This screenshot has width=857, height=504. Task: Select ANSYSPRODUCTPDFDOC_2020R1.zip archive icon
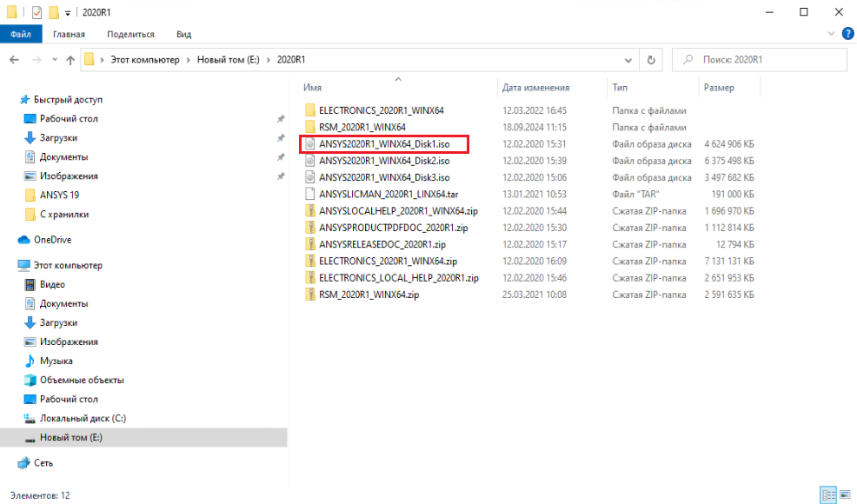tap(310, 228)
